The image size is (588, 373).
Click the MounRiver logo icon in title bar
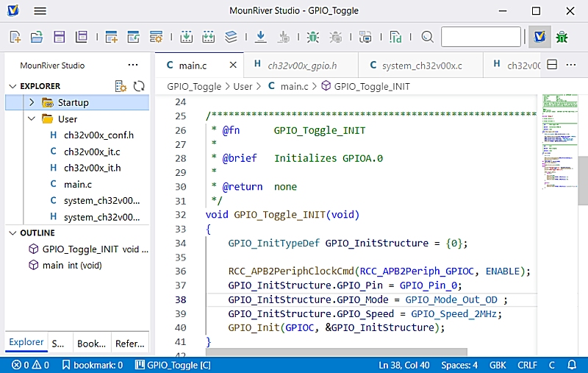(12, 10)
